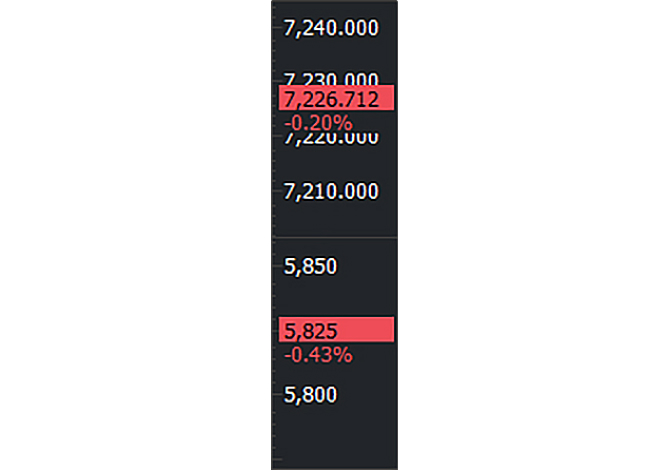Image resolution: width=669 pixels, height=470 pixels.
Task: Click the lower price scale below 5,800
Action: point(335,430)
